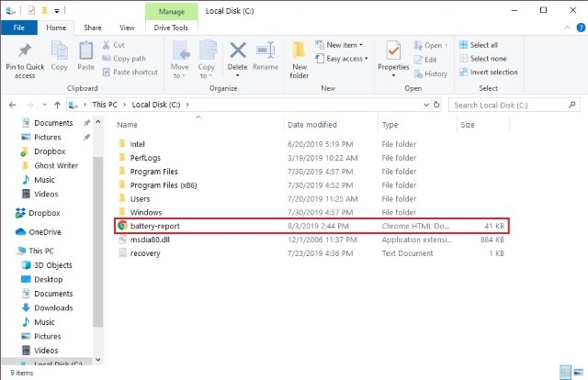The height and width of the screenshot is (380, 588).
Task: Click the quick access Properties checkmark icon
Action: [x=31, y=10]
